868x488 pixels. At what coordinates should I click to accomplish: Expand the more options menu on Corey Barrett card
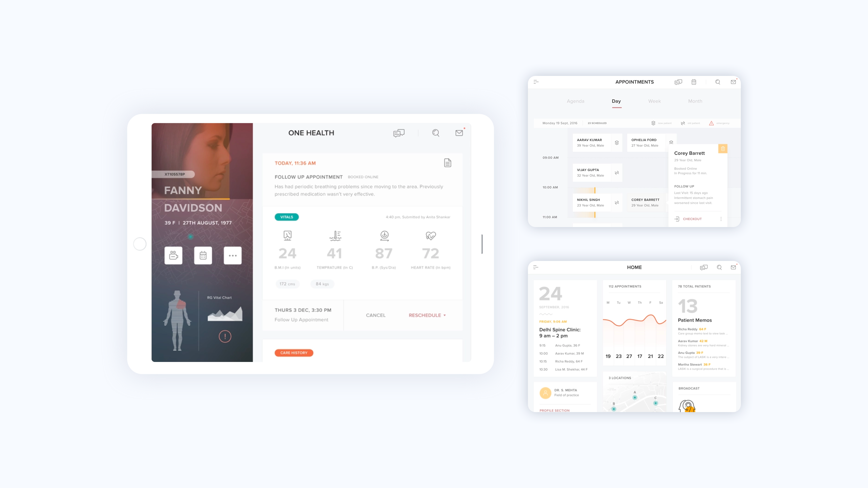click(721, 219)
